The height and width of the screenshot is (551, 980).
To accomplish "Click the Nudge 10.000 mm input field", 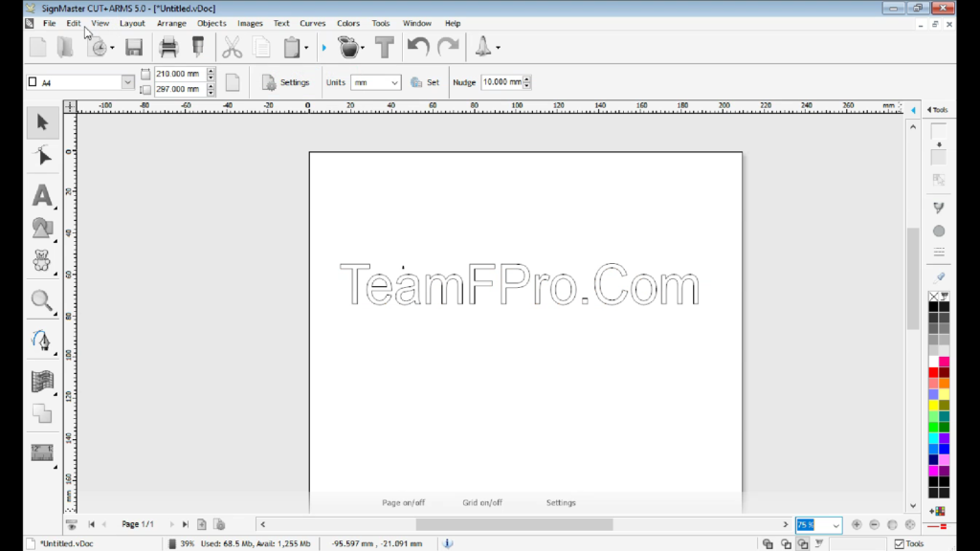I will 501,82.
